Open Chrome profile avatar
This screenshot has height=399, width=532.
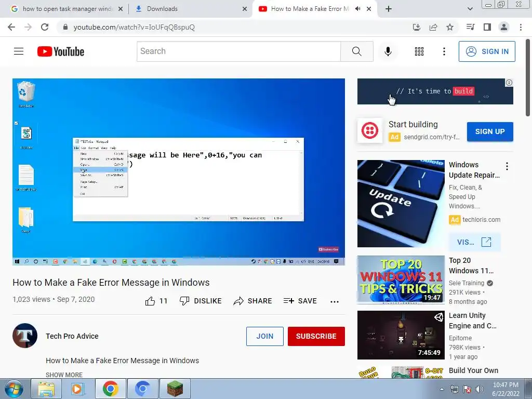(x=504, y=27)
